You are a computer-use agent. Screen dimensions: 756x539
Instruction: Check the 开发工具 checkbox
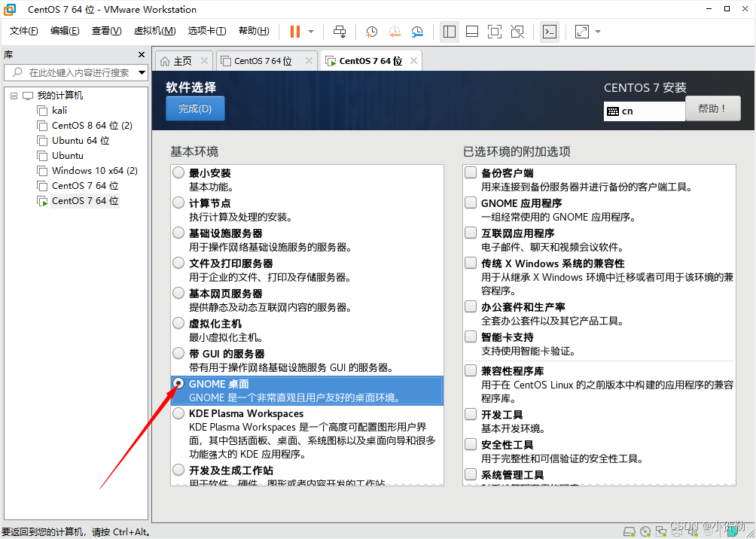[471, 413]
